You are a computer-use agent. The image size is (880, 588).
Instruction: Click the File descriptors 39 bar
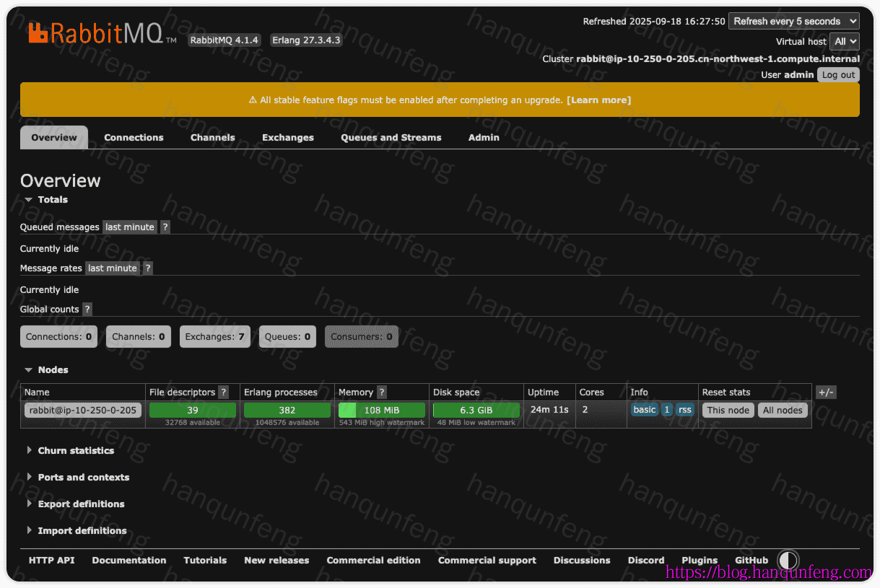pyautogui.click(x=193, y=410)
